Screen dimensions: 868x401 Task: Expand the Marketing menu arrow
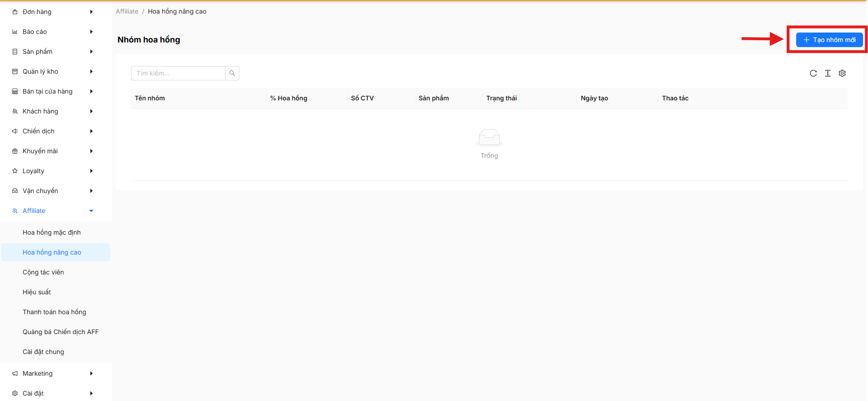(91, 373)
